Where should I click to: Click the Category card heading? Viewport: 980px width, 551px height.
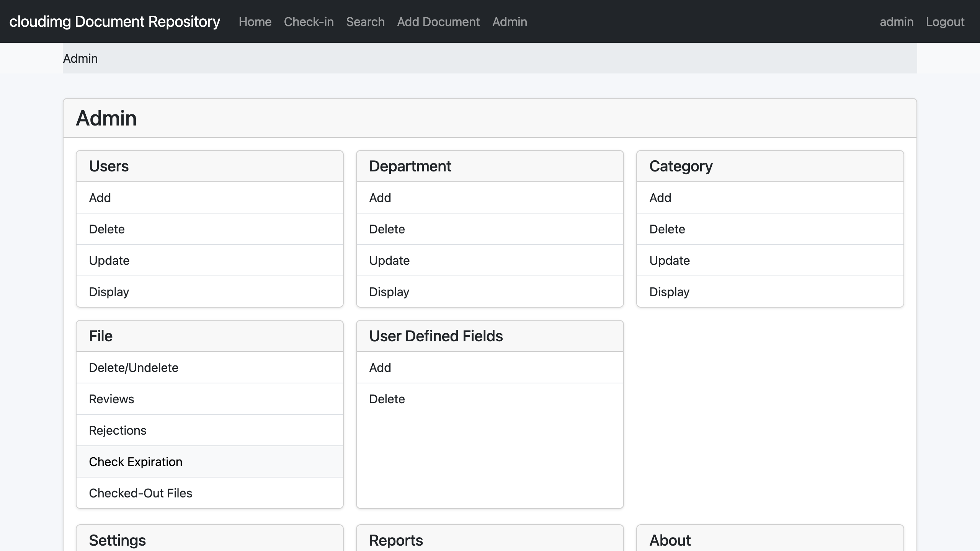[x=681, y=166]
